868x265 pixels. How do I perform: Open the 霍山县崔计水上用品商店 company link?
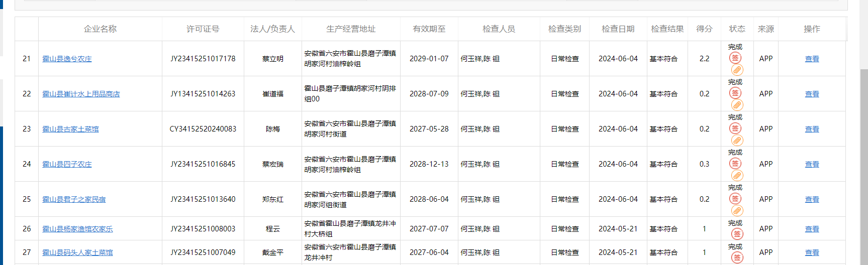(81, 94)
